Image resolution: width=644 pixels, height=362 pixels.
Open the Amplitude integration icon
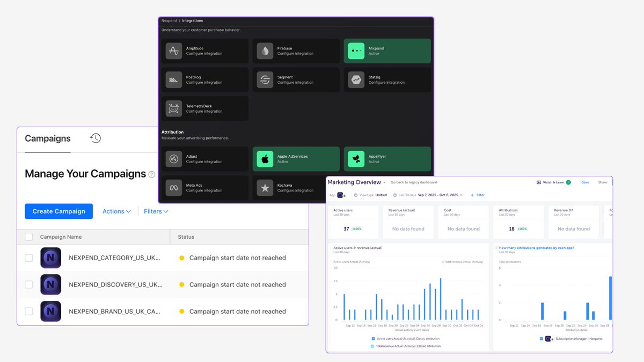coord(174,51)
